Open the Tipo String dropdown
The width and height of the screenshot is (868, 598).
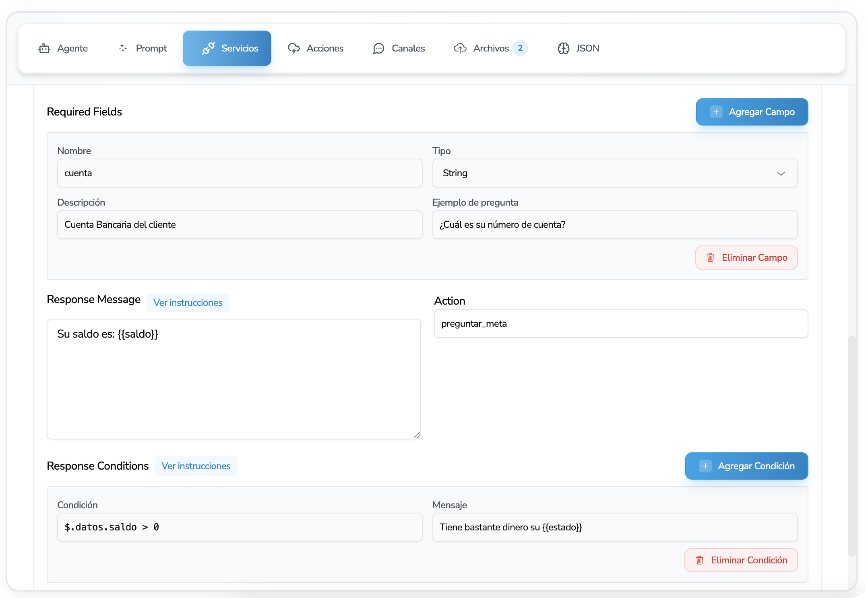(614, 173)
